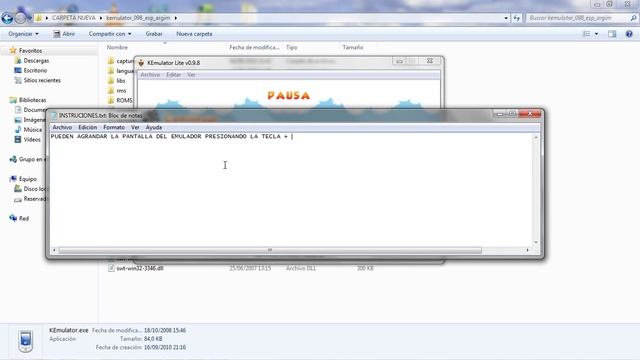640x360 pixels.
Task: Select Escritorio in the navigation pane
Action: click(x=35, y=70)
